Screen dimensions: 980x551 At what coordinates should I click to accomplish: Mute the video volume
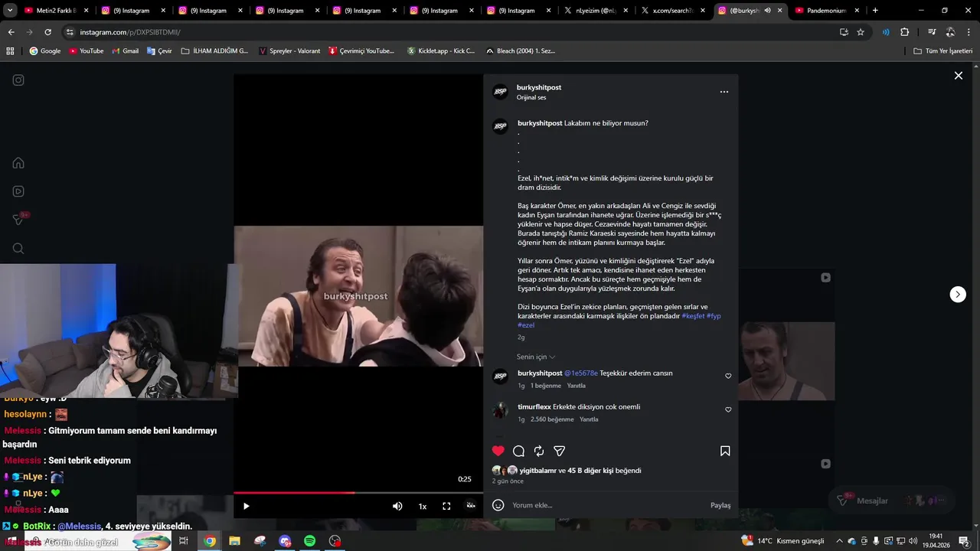(x=397, y=506)
